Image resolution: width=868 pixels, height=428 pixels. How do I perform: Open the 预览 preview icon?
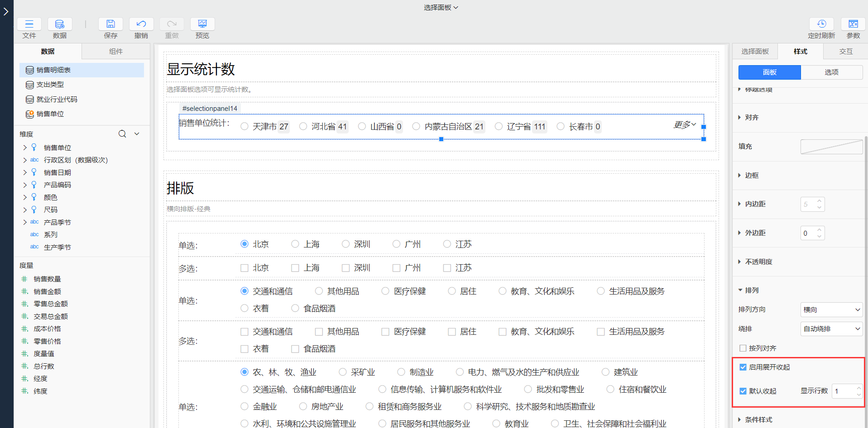pyautogui.click(x=202, y=24)
